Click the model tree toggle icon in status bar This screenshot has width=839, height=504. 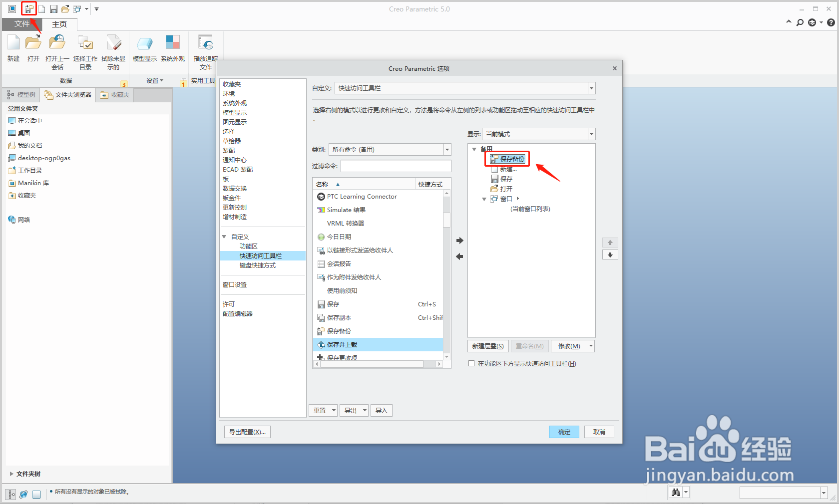[x=11, y=494]
